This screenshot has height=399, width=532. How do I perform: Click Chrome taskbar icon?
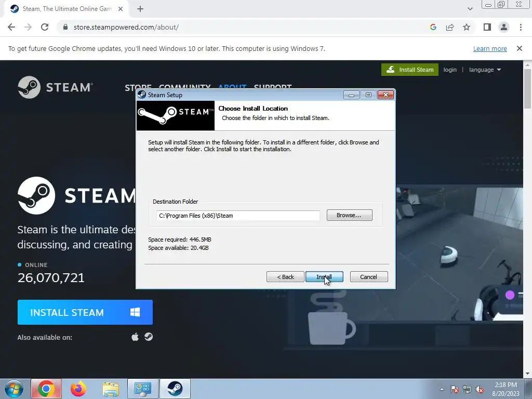click(46, 389)
